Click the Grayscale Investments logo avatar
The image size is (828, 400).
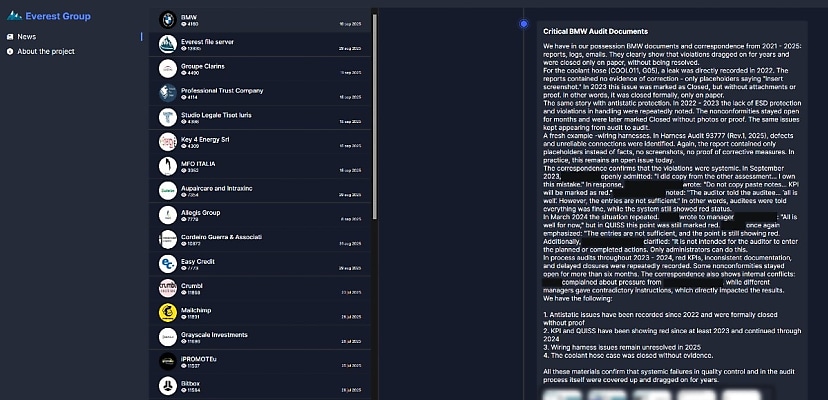pos(168,337)
